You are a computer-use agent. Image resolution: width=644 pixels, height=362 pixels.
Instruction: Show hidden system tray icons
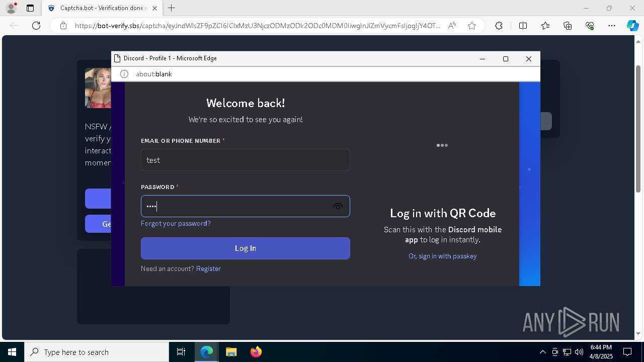point(542,352)
